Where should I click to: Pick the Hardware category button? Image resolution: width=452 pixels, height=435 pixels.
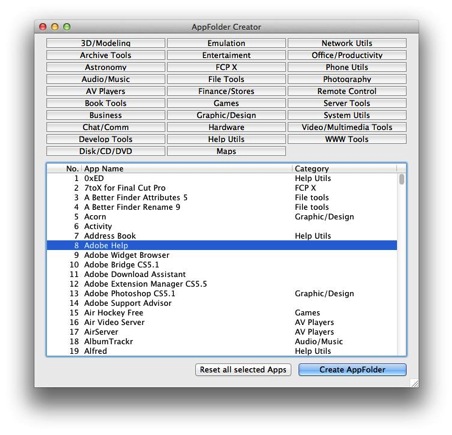[226, 127]
